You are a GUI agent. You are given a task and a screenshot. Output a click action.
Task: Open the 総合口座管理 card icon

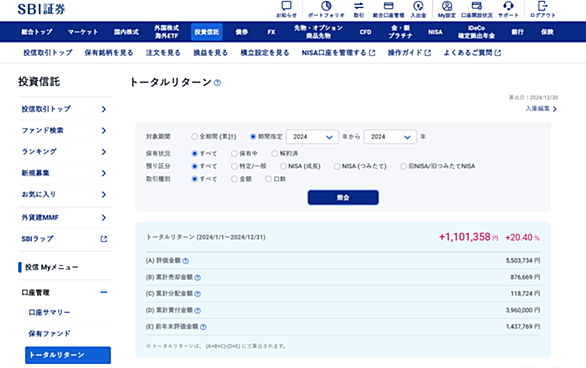tap(389, 6)
